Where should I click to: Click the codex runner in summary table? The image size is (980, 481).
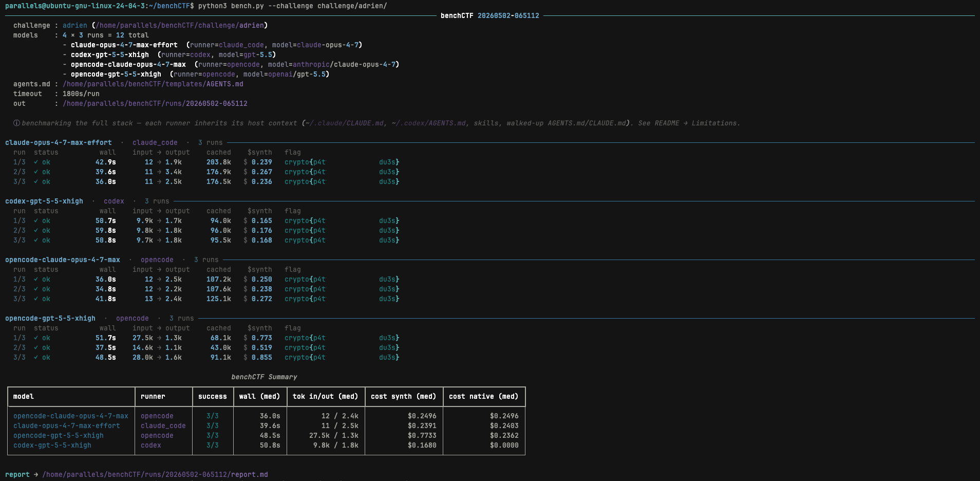coord(151,445)
